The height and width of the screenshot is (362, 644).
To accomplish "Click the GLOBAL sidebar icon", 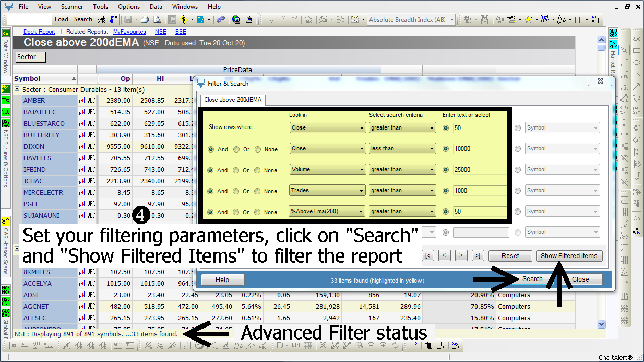I will point(6,312).
